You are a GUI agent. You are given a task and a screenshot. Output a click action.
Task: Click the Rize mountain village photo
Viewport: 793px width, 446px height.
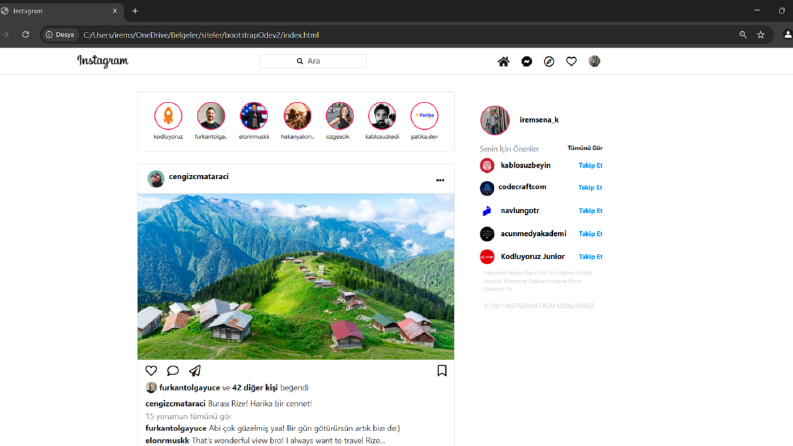[296, 277]
